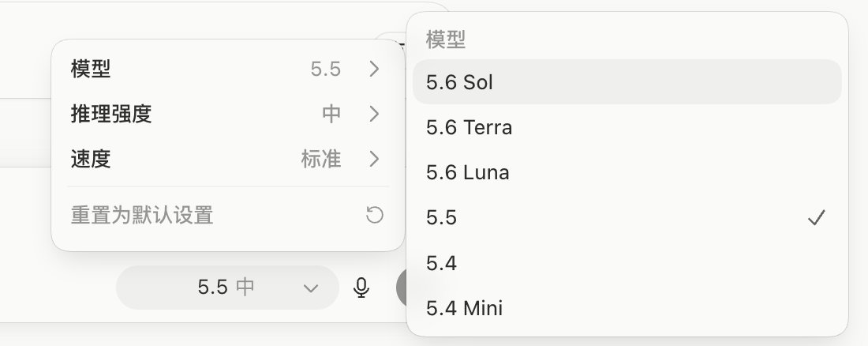Viewport: 868px width, 346px height.
Task: Click the reset arrow icon
Action: (375, 215)
